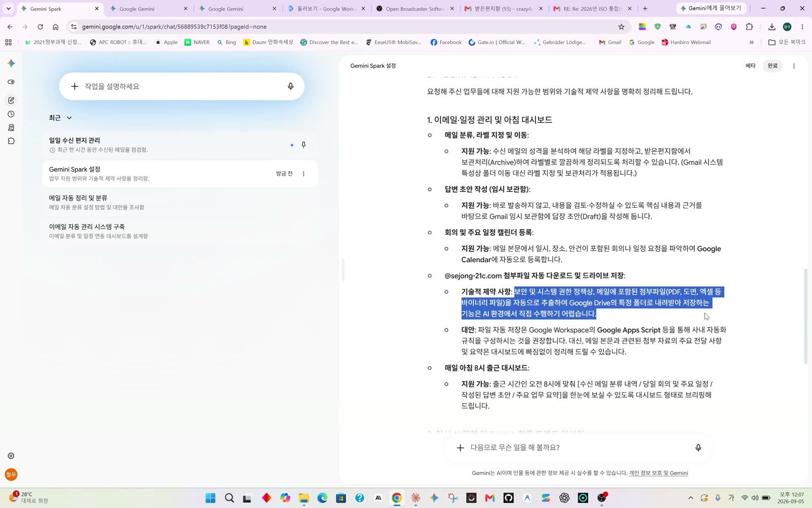Click the 다음으로 무슨 일을 해 볼까요 input

579,448
